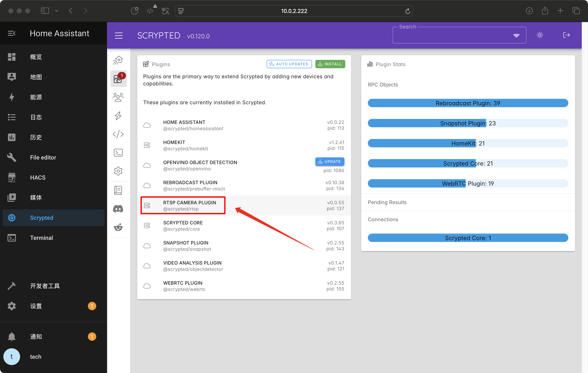Open the Documentation book icon in Scrypted rail
This screenshot has height=373, width=588.
click(118, 190)
